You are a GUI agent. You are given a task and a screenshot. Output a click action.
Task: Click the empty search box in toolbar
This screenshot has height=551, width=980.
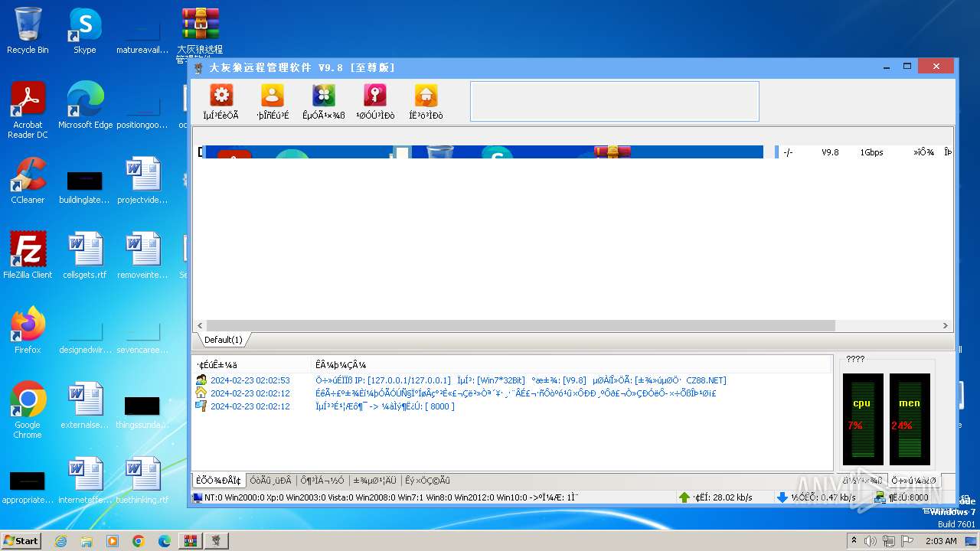tap(614, 102)
